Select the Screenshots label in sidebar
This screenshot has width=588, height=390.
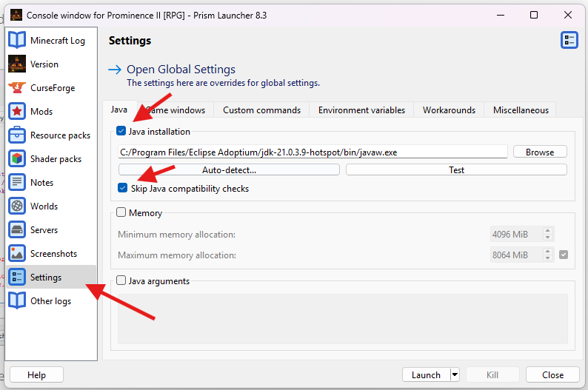click(x=53, y=254)
